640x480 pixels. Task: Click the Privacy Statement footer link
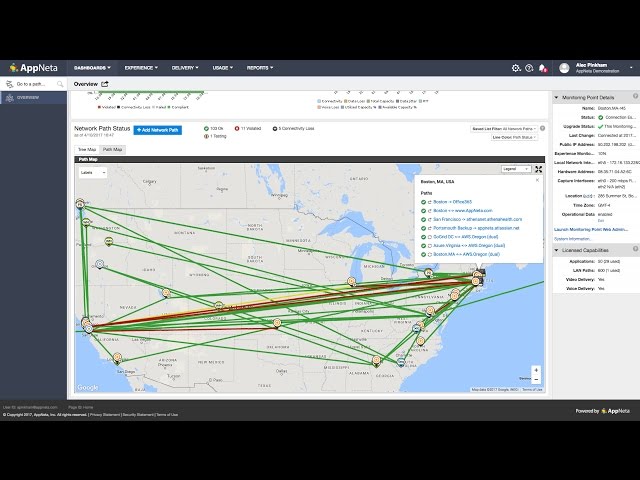(x=105, y=415)
